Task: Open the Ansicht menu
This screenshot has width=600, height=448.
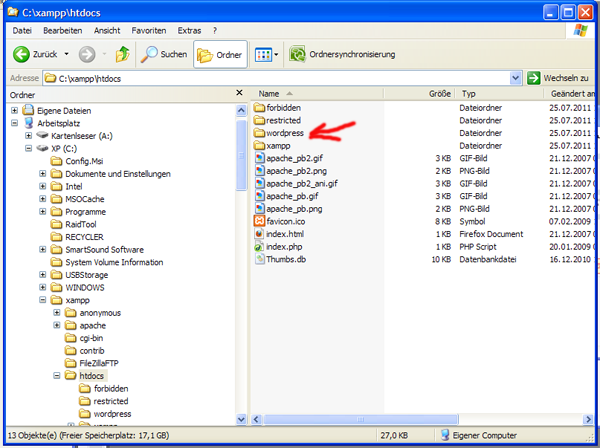Action: tap(107, 31)
